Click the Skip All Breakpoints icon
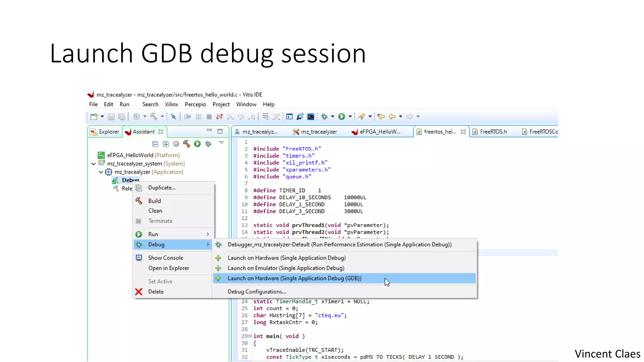This screenshot has height=362, width=644. 173,117
